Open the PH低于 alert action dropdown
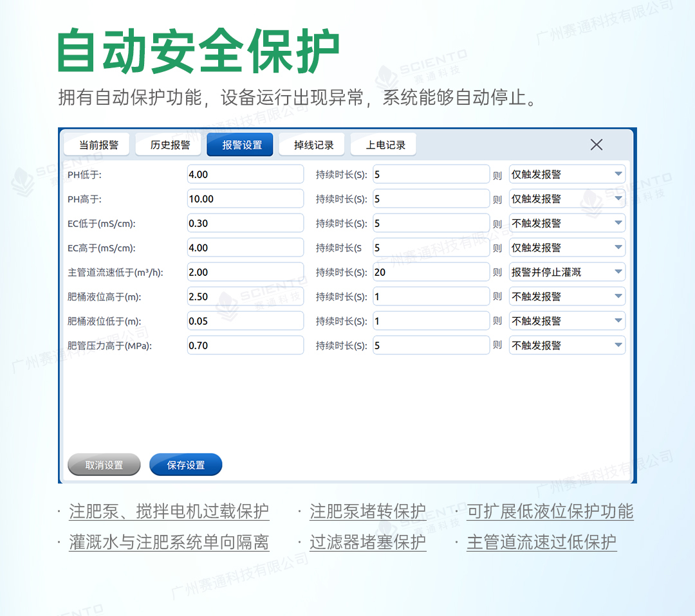This screenshot has width=695, height=616. tap(566, 174)
